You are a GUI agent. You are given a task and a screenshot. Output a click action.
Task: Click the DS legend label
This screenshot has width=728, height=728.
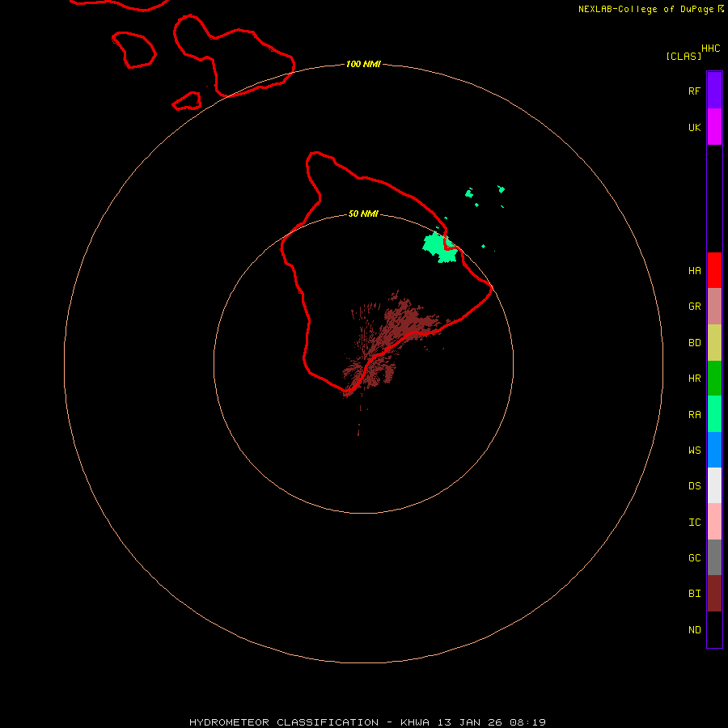click(694, 486)
